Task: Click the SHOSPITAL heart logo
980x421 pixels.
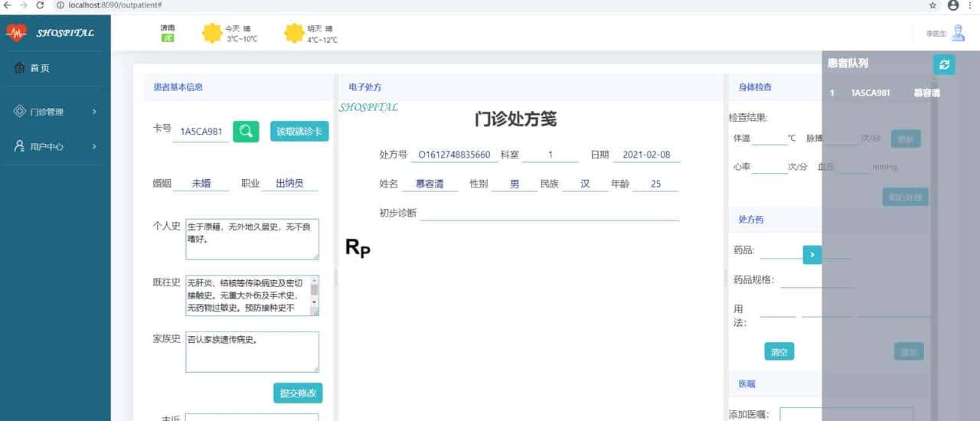Action: pos(16,33)
